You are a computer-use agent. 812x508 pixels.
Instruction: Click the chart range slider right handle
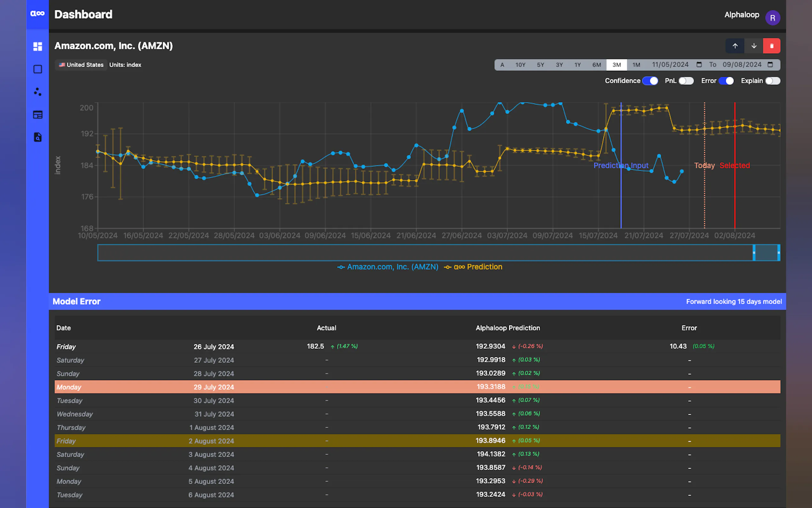tap(778, 253)
